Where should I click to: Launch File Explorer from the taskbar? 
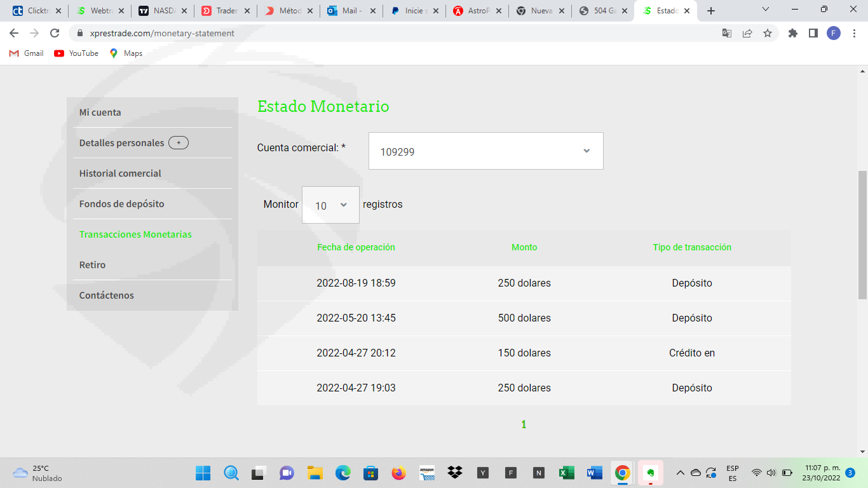click(315, 473)
